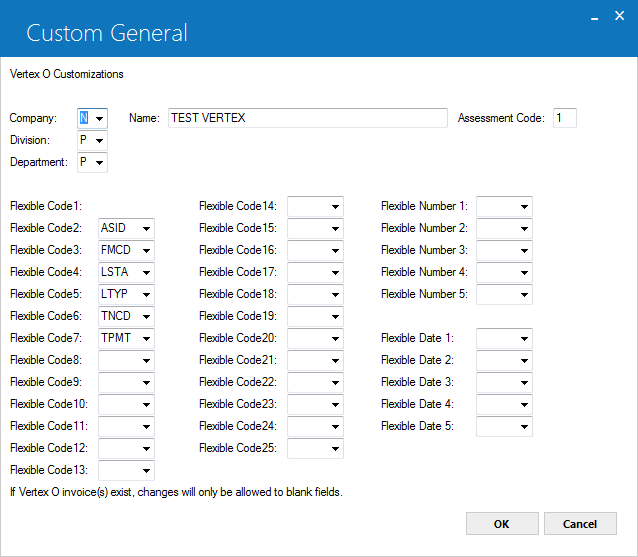Open the Flexible Number 2 dropdown

coord(504,228)
